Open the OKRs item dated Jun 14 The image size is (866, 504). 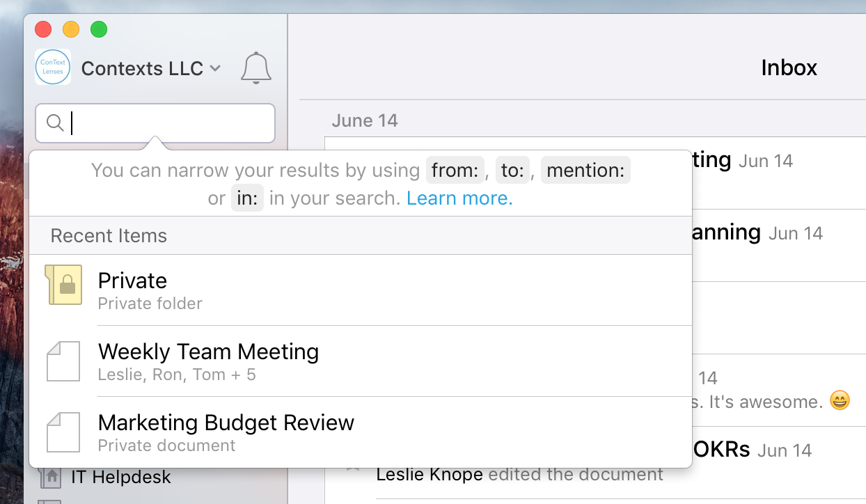click(x=721, y=450)
